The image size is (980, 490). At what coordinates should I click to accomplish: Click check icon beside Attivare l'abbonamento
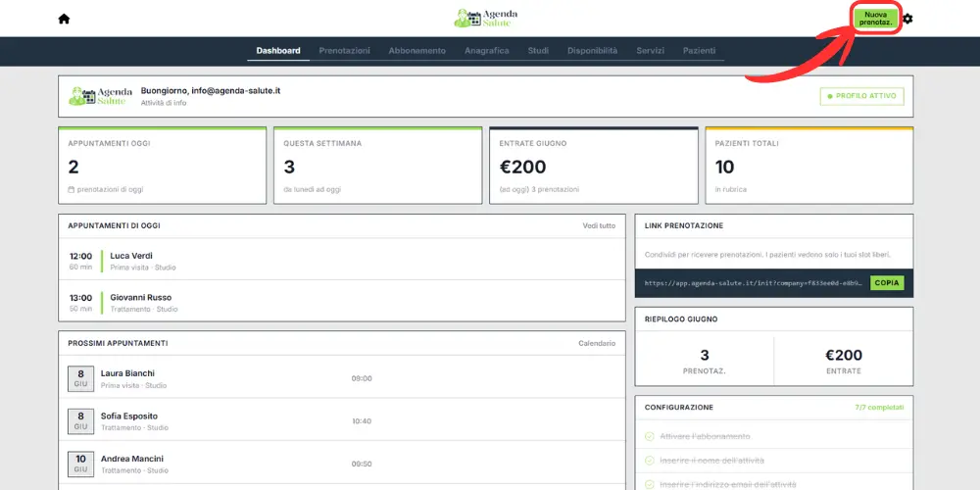pos(650,436)
